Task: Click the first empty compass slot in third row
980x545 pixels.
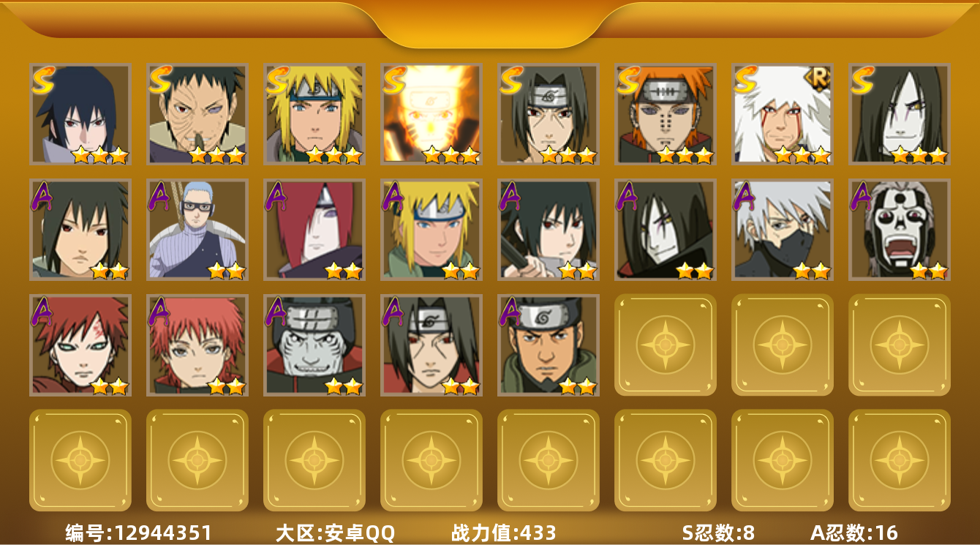Action: [x=666, y=345]
